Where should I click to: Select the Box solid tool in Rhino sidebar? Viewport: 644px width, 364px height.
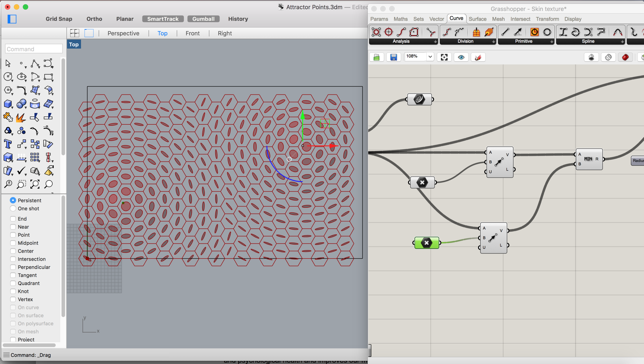8,104
